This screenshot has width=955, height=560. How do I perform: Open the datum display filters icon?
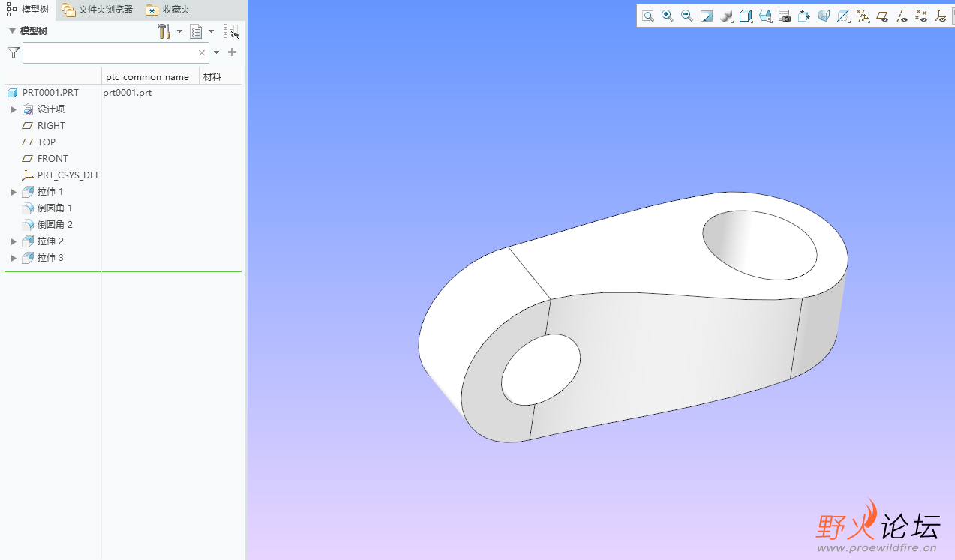pos(863,16)
